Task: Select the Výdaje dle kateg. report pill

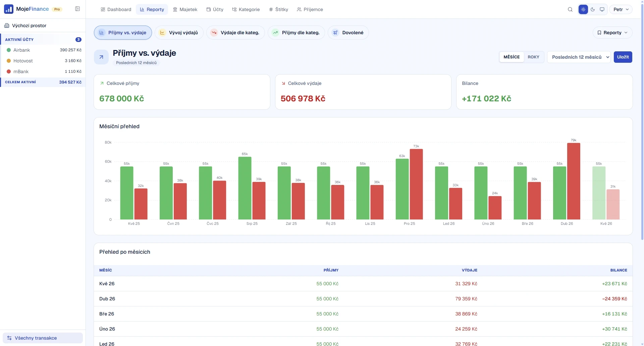Action: click(x=235, y=33)
